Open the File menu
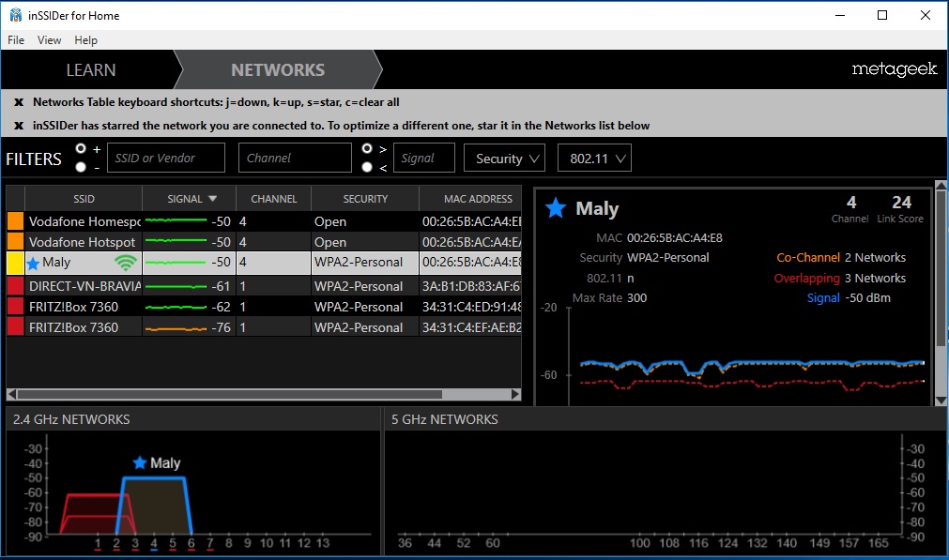 pyautogui.click(x=16, y=40)
